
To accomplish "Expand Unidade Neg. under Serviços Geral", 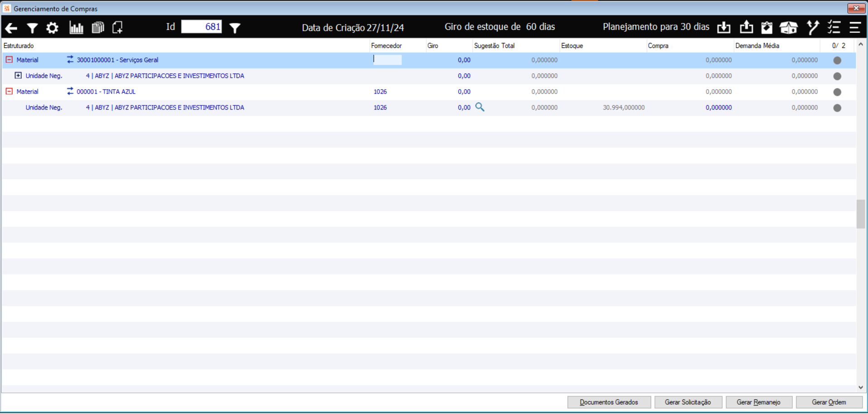I will click(18, 76).
